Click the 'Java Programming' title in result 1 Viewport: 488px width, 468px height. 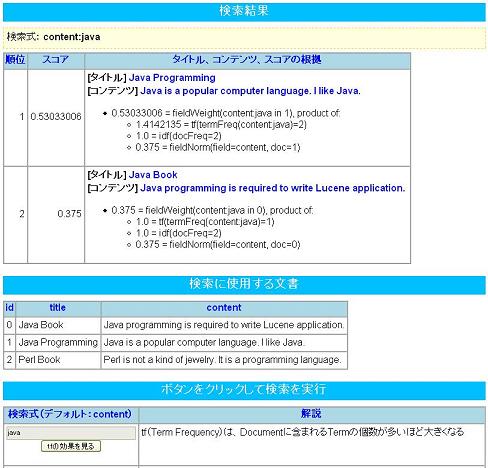tap(172, 78)
